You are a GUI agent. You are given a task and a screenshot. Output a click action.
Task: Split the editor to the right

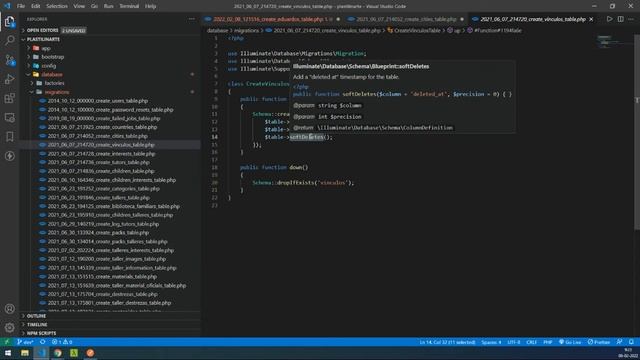click(x=620, y=19)
